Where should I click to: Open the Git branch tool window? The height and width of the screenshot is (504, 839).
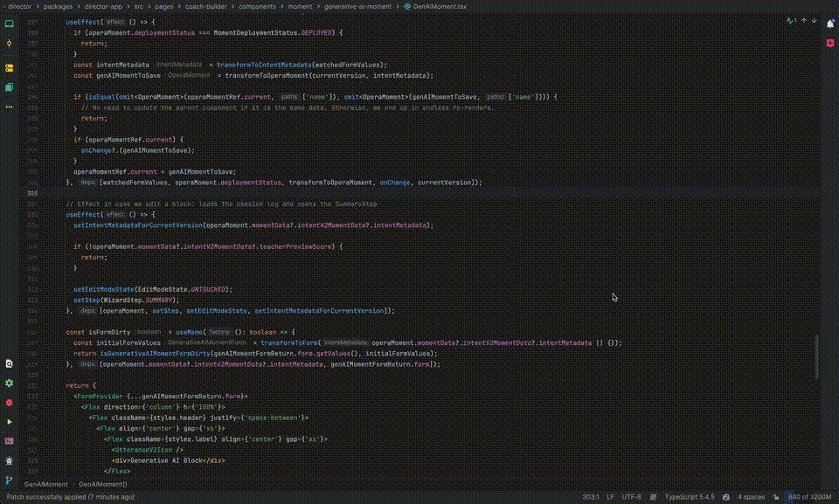(9, 480)
